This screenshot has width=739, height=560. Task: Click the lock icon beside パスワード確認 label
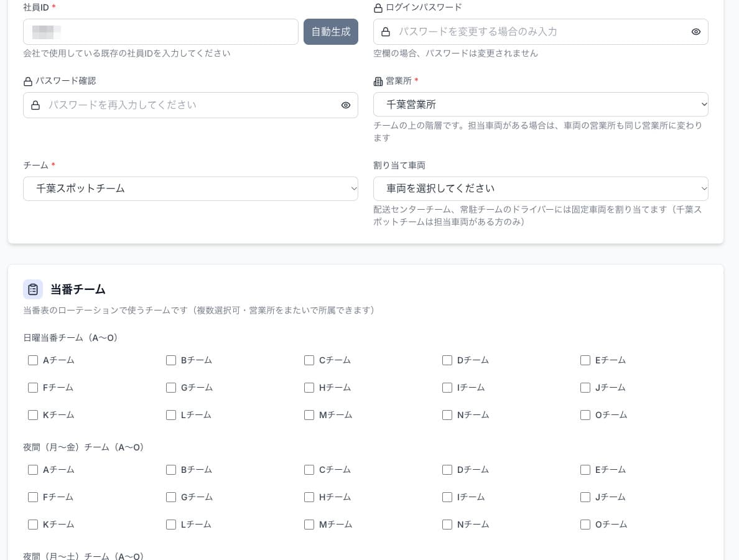pyautogui.click(x=28, y=82)
